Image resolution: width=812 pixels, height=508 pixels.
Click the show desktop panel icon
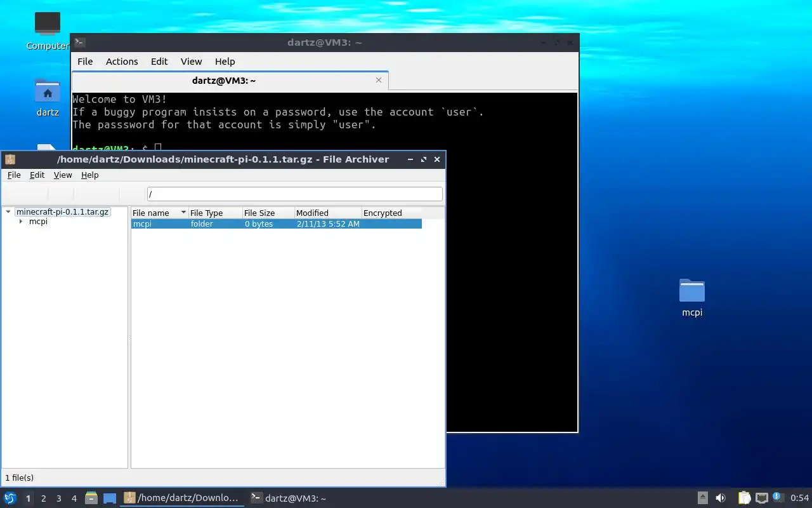click(110, 498)
